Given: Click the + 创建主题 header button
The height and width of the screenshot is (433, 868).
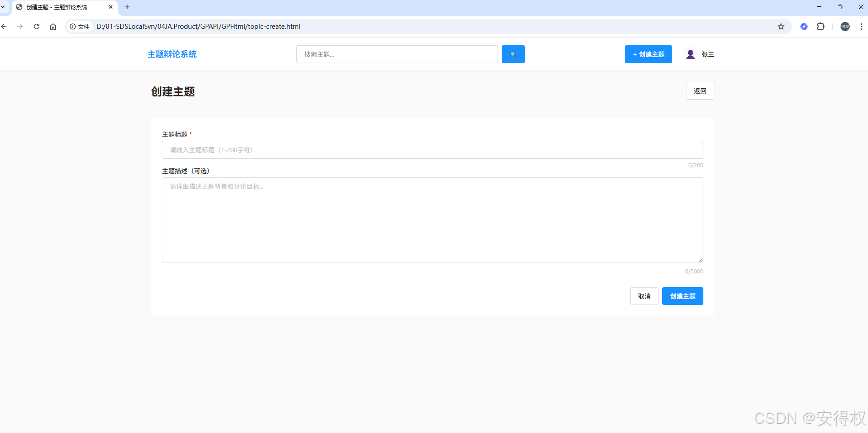Looking at the screenshot, I should 648,54.
